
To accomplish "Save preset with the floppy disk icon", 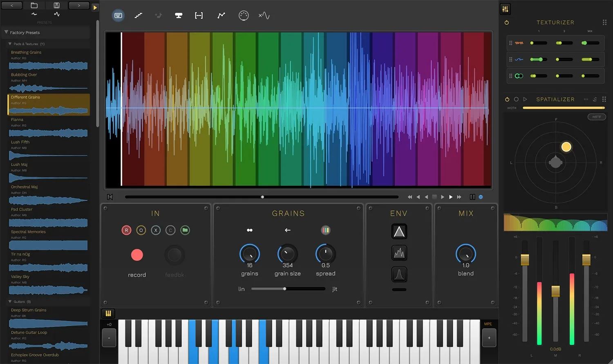I will [x=57, y=5].
